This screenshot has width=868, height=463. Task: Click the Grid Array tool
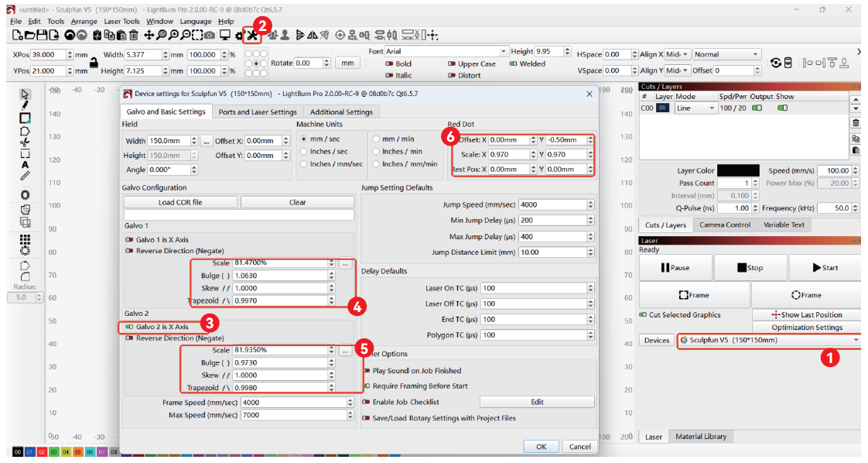(25, 239)
